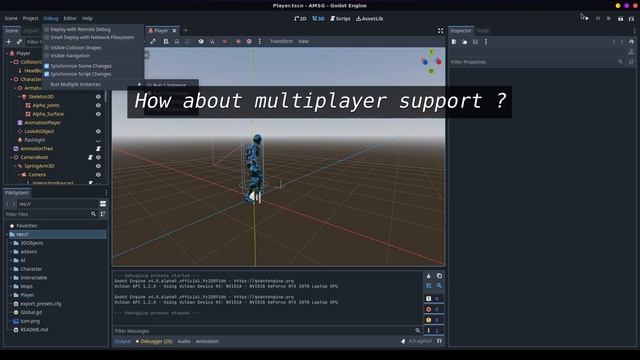Add a new scene tab
Image resolution: width=640 pixels, height=360 pixels.
[x=186, y=30]
